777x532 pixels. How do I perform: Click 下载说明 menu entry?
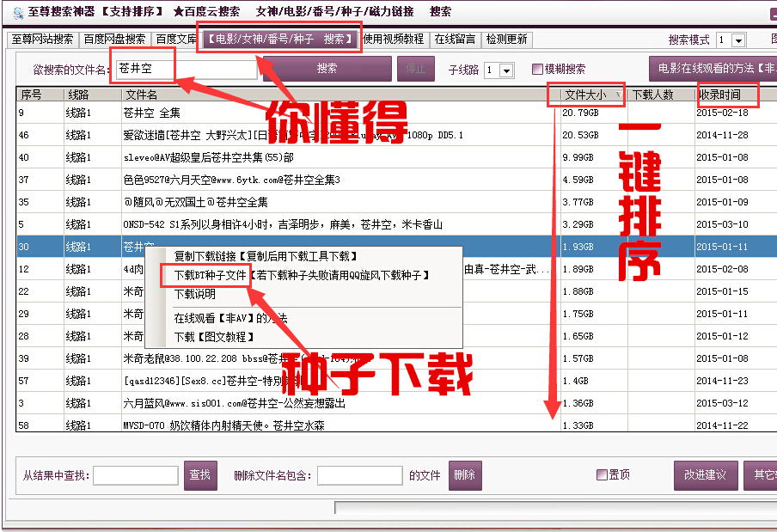[195, 294]
